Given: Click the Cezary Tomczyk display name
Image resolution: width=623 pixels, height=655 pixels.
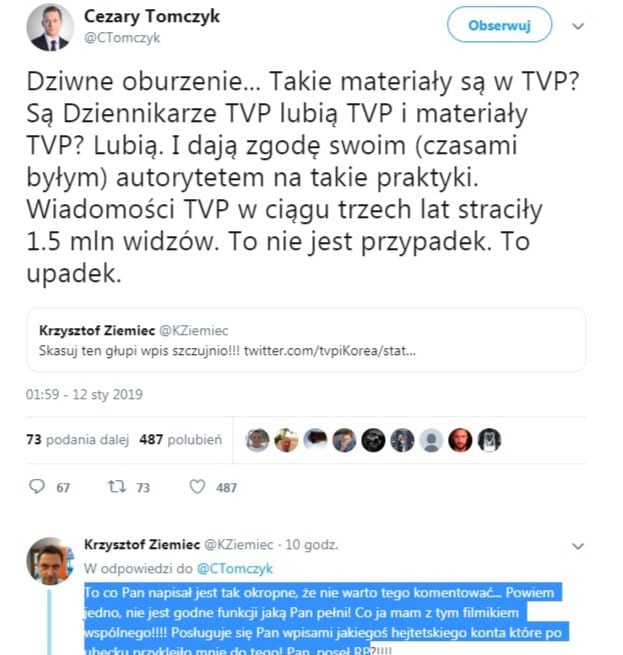Looking at the screenshot, I should tap(152, 17).
